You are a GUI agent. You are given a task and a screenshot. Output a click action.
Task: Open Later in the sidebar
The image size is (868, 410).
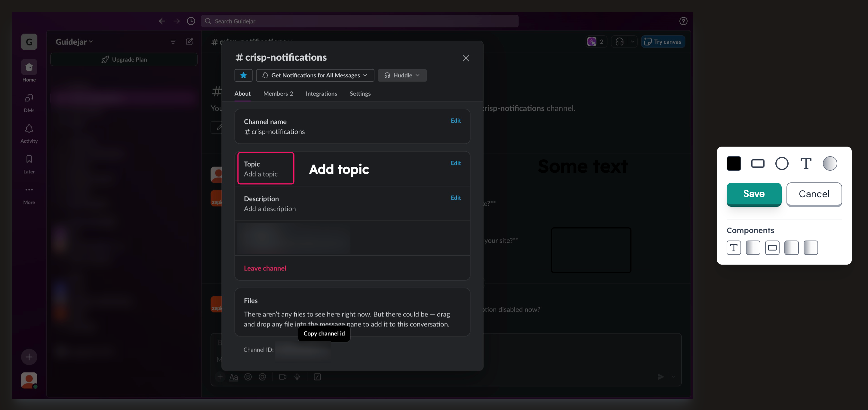(x=29, y=164)
